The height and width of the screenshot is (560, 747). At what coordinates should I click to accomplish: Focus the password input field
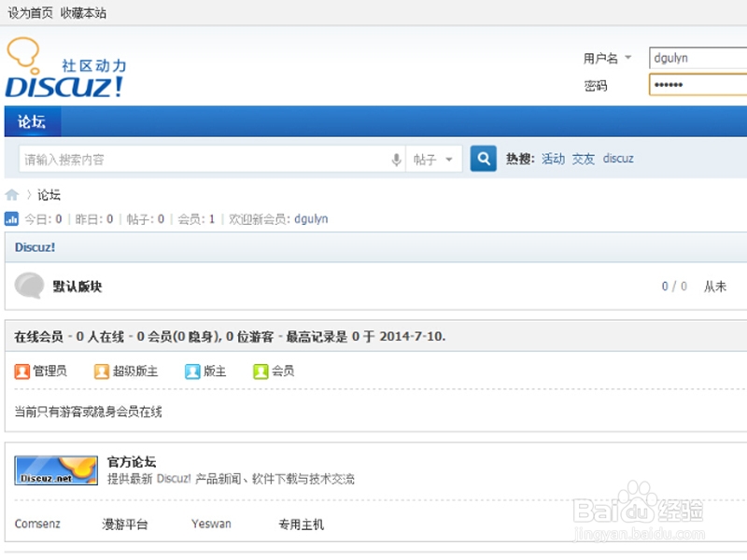698,85
